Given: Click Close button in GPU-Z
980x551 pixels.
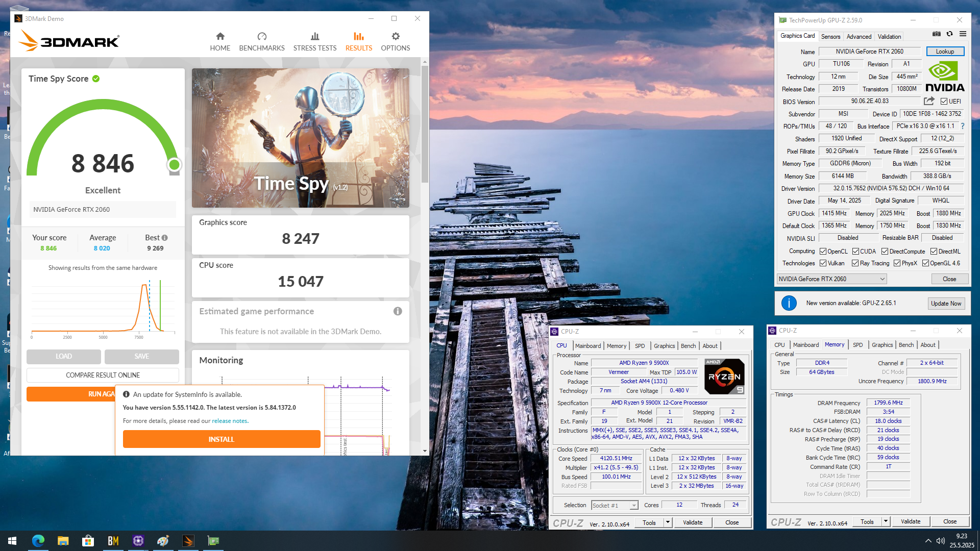Looking at the screenshot, I should (x=949, y=279).
